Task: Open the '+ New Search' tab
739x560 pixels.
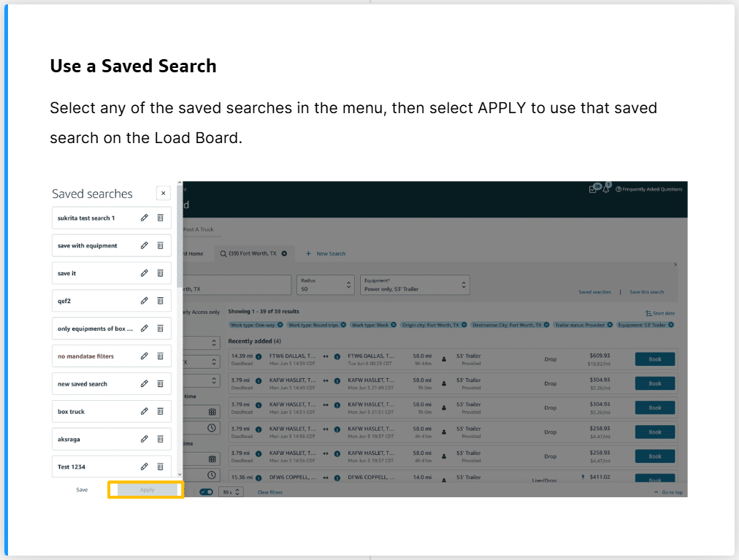Action: 326,253
